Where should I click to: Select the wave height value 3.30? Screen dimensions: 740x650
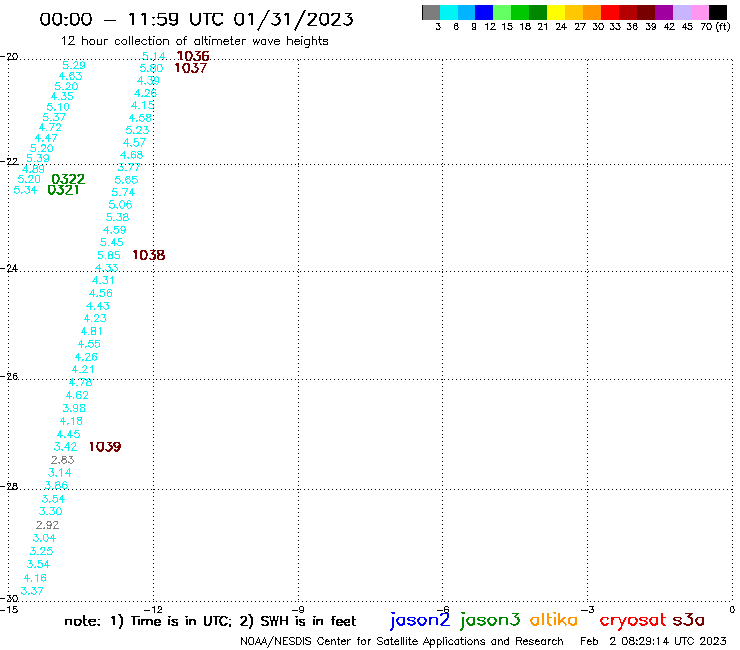(x=50, y=512)
